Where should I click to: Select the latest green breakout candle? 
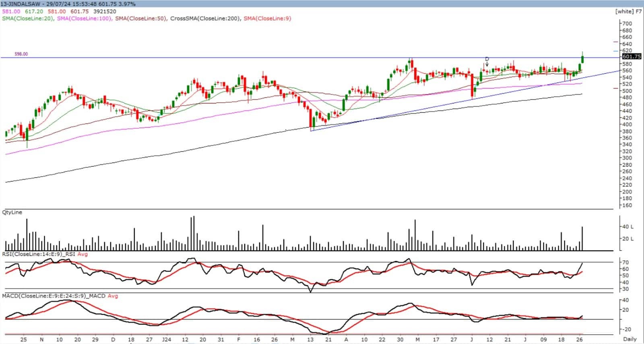582,59
